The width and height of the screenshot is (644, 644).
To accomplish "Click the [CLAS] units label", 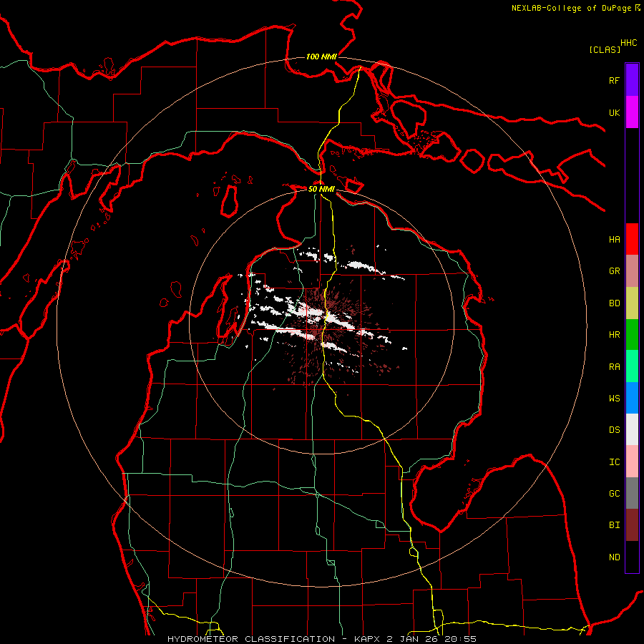I will tap(605, 49).
